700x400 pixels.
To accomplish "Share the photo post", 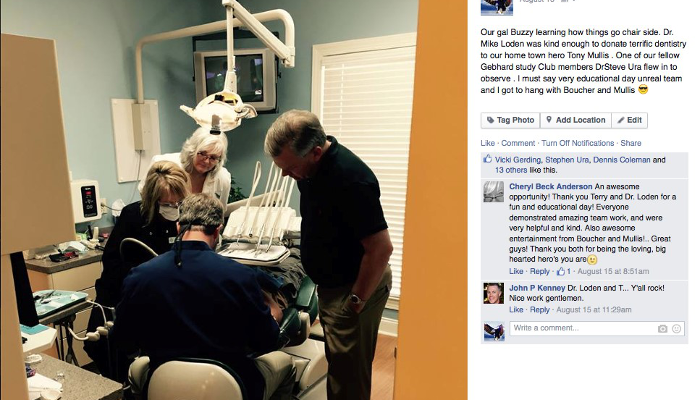I will pos(631,143).
